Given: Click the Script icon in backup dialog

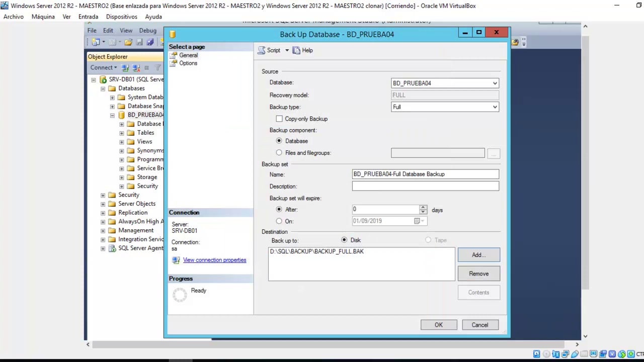Looking at the screenshot, I should point(262,50).
